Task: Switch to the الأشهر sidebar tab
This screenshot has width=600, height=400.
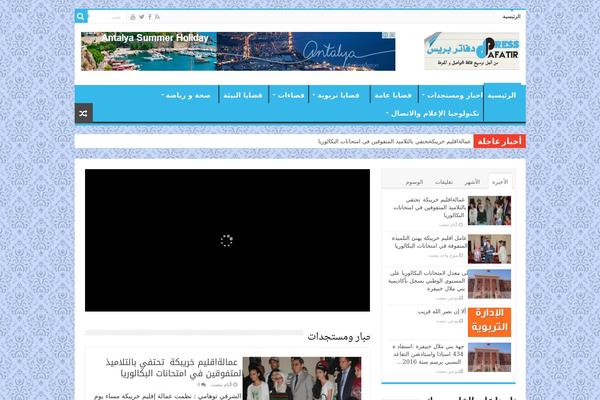Action: pos(472,182)
